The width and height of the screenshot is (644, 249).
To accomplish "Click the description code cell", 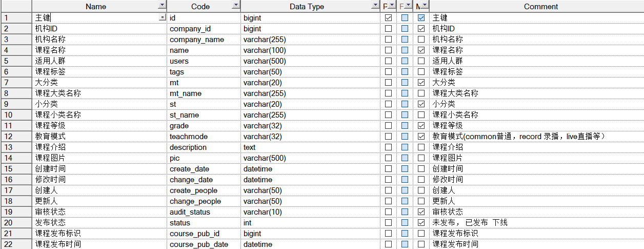I will 205,147.
